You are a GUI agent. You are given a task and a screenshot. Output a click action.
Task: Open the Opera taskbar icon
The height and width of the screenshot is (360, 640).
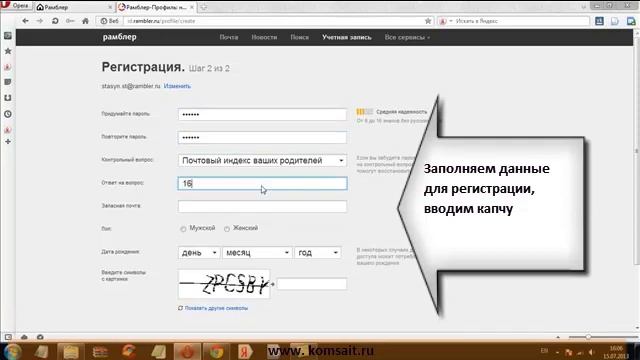(187, 351)
